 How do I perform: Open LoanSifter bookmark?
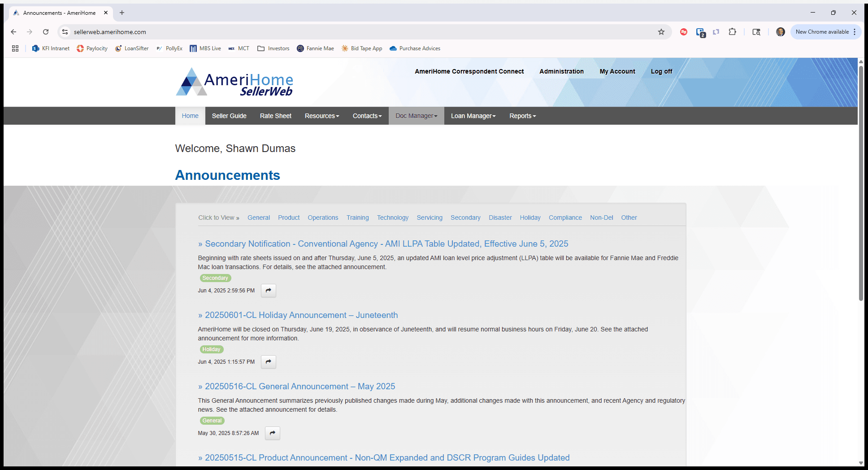point(132,48)
